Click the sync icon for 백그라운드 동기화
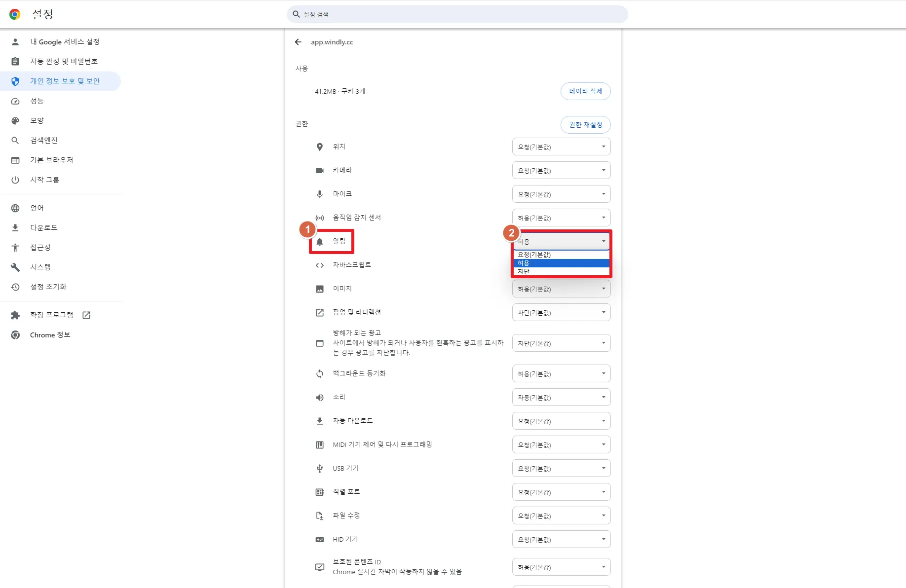This screenshot has height=588, width=906. [320, 374]
